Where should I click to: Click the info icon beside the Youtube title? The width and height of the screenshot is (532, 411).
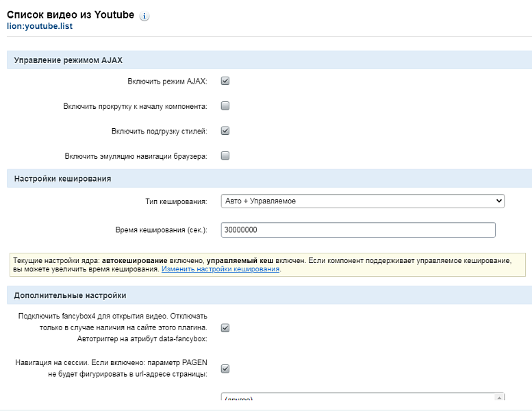click(x=144, y=16)
